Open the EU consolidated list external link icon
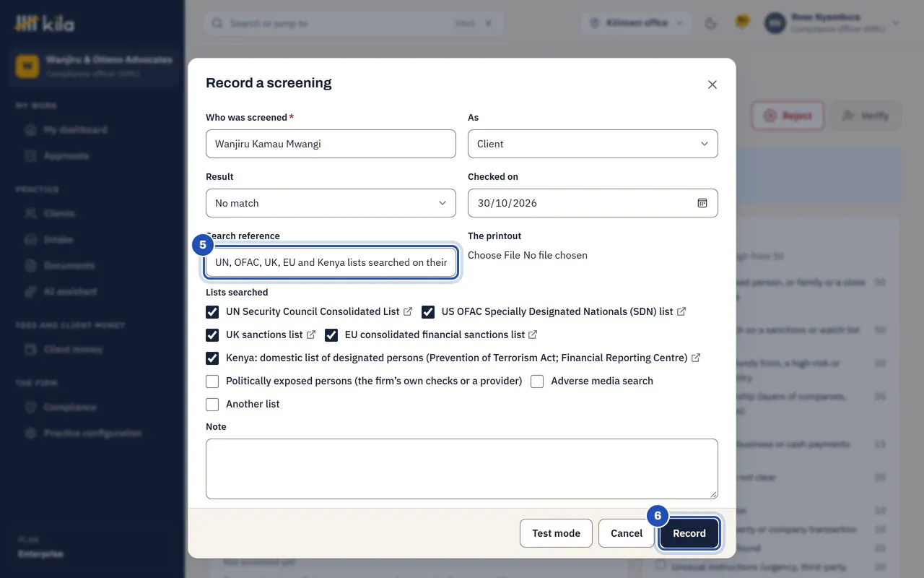This screenshot has height=578, width=924. point(533,335)
